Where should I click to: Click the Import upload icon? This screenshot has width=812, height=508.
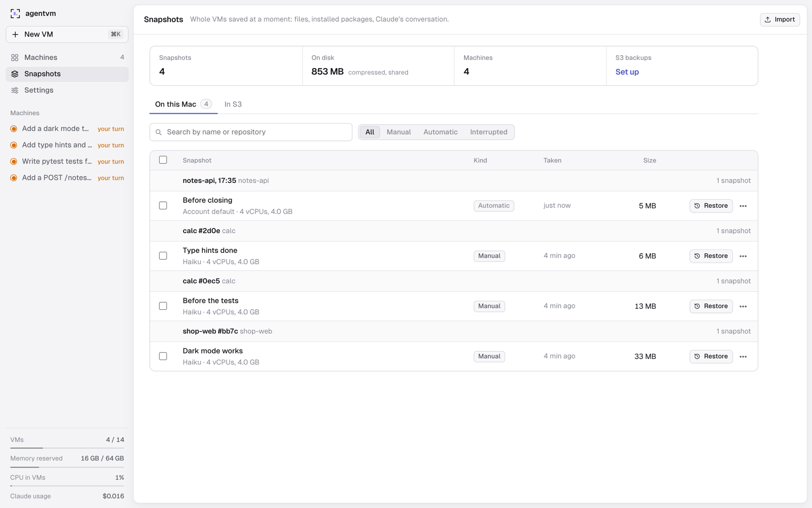pos(768,19)
